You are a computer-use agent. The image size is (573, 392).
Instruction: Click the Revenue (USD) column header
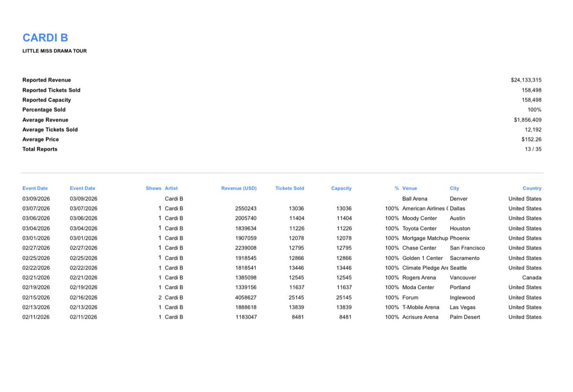coord(239,188)
